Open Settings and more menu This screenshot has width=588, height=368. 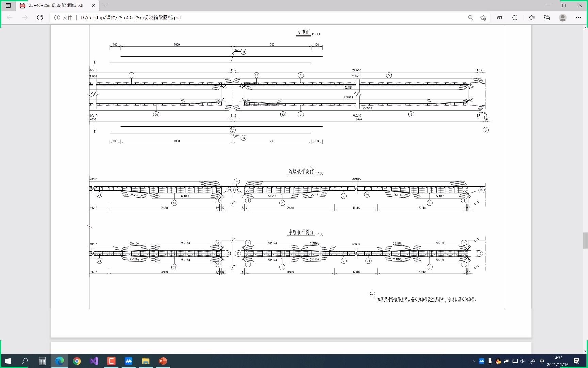pyautogui.click(x=578, y=17)
